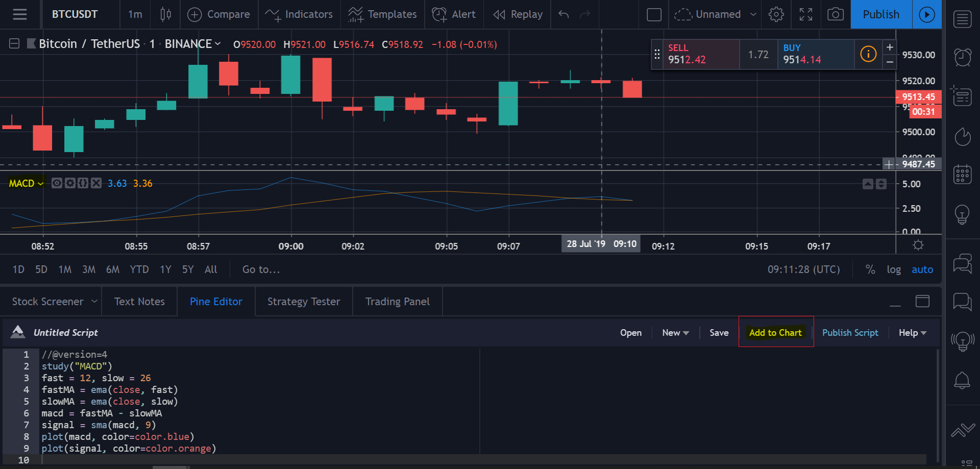Toggle MACD indicator visibility eye
The width and height of the screenshot is (980, 469).
click(57, 183)
